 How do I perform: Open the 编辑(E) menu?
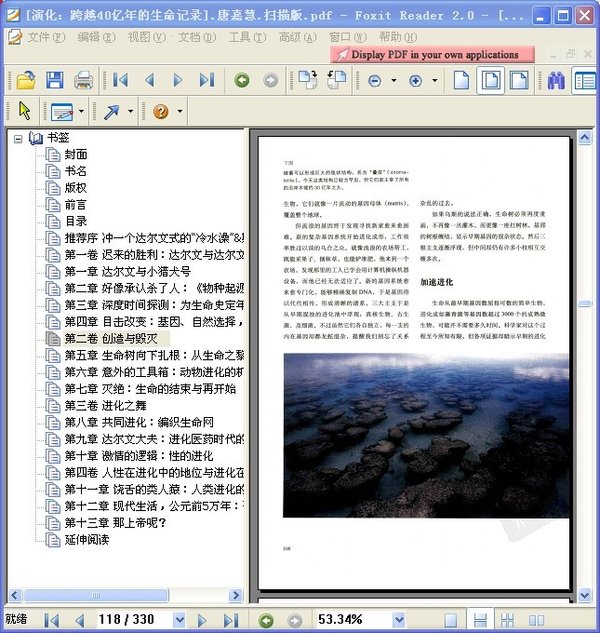pos(96,37)
